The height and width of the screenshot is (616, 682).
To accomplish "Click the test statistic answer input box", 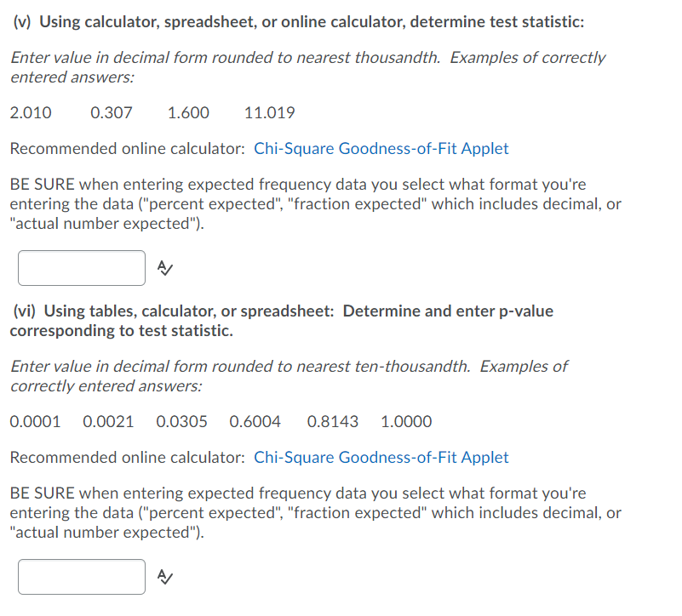I will (82, 268).
